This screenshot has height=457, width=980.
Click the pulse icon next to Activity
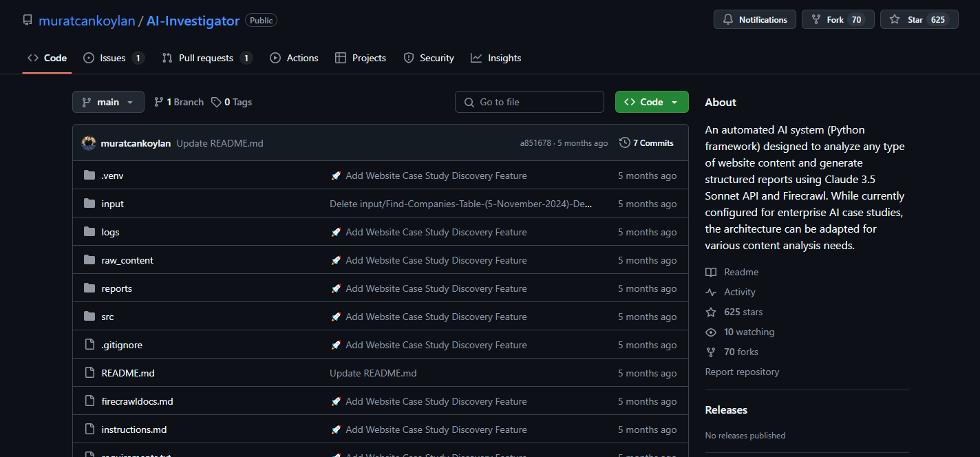coord(711,293)
